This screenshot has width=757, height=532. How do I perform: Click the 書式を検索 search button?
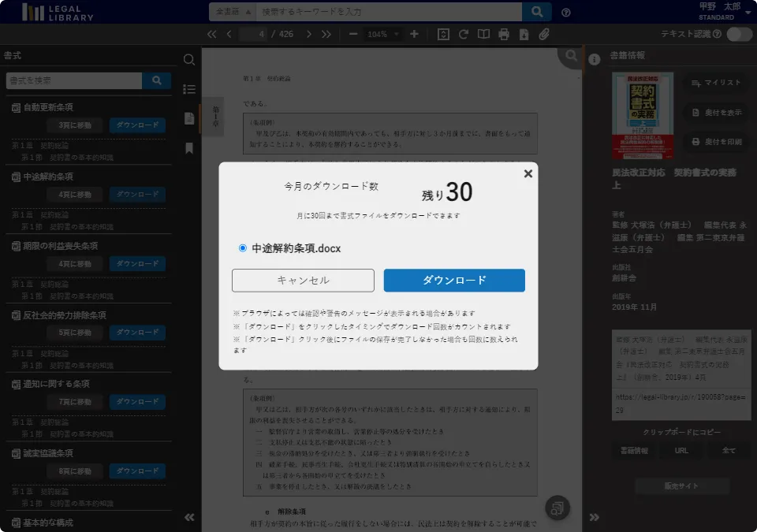pyautogui.click(x=156, y=80)
